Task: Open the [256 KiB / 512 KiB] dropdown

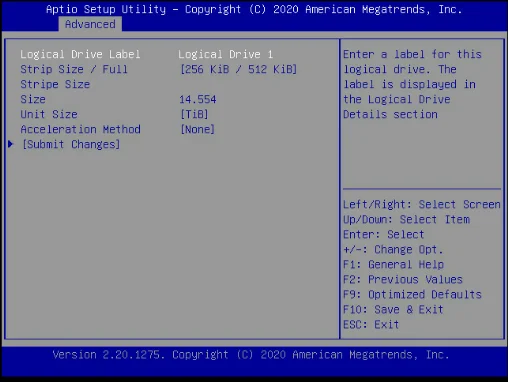Action: coord(238,69)
